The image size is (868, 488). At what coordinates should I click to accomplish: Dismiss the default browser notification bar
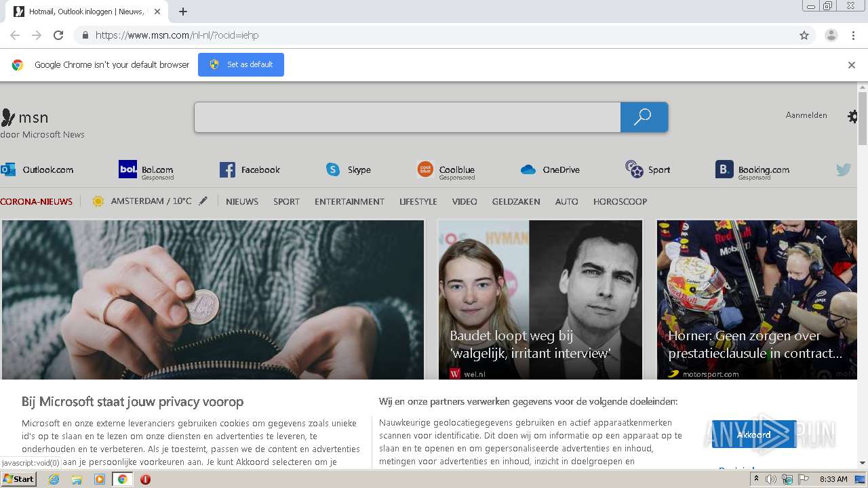tap(851, 65)
